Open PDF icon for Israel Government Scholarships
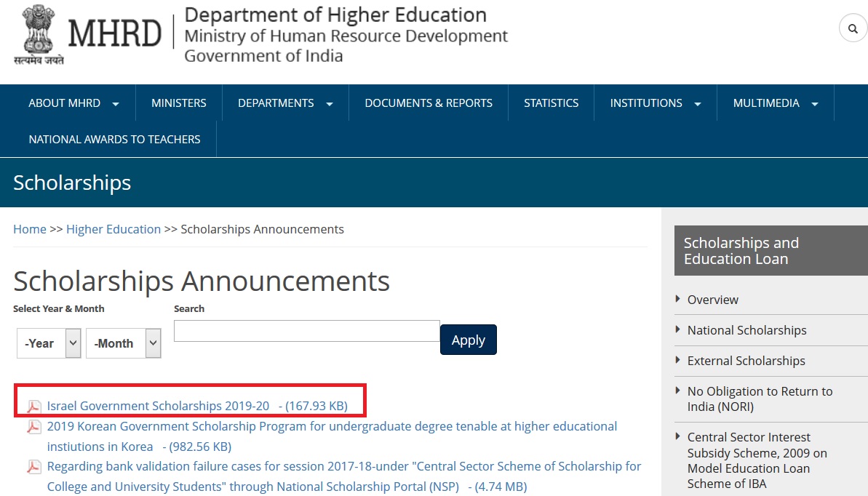 coord(33,407)
